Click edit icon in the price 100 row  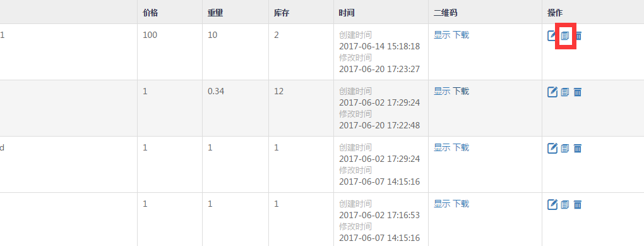pos(552,36)
